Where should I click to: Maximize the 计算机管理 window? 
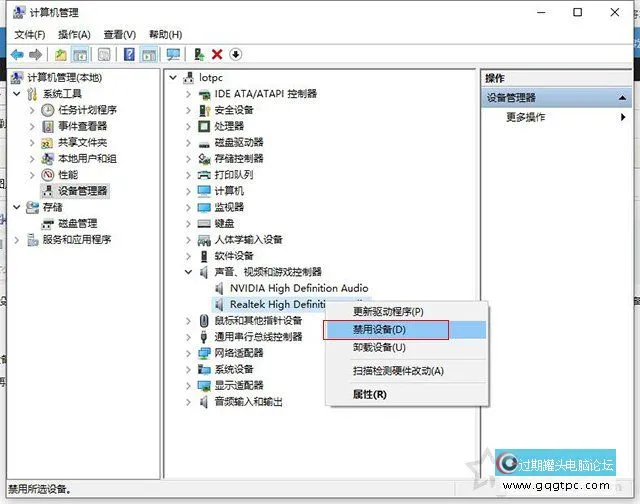pyautogui.click(x=578, y=12)
